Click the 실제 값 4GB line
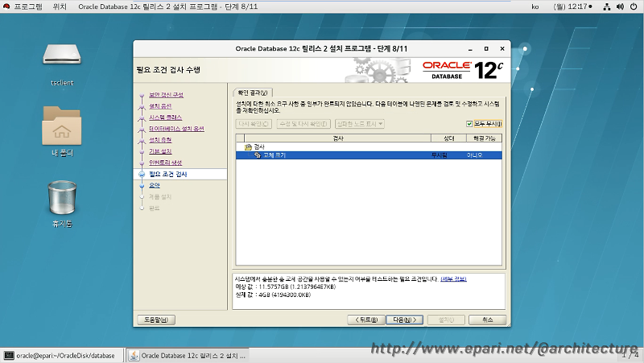Screen dimensions: 644x363 tap(273, 295)
